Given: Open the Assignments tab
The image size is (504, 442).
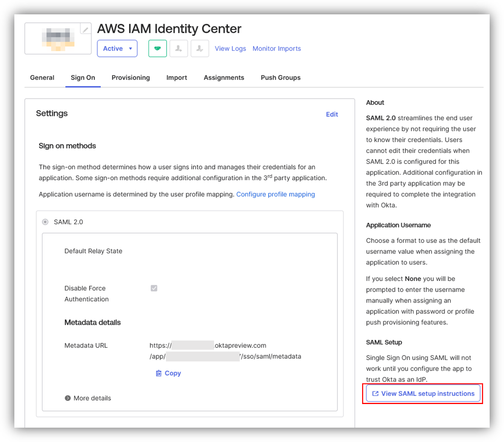Looking at the screenshot, I should tap(224, 77).
